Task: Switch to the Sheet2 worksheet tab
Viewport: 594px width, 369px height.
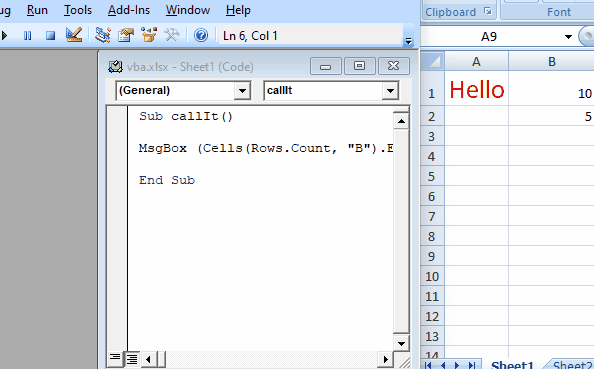Action: coord(571,364)
